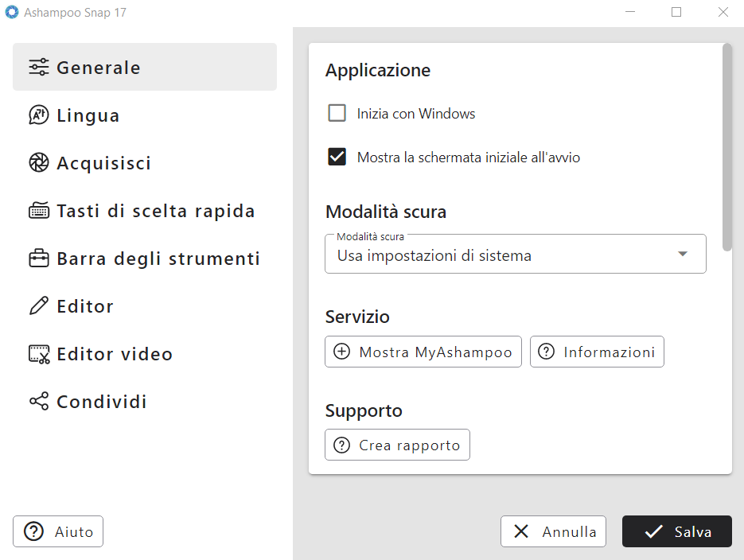The width and height of the screenshot is (744, 560).
Task: Click the X icon on the Annulla button
Action: pyautogui.click(x=521, y=531)
